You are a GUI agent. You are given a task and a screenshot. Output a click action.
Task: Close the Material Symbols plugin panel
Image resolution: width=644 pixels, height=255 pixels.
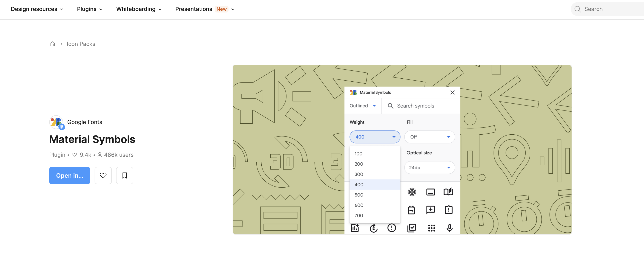click(452, 92)
